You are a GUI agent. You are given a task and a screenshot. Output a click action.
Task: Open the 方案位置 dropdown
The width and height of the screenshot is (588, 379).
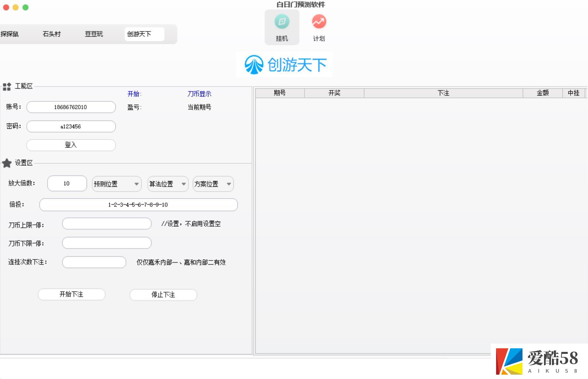pos(213,184)
